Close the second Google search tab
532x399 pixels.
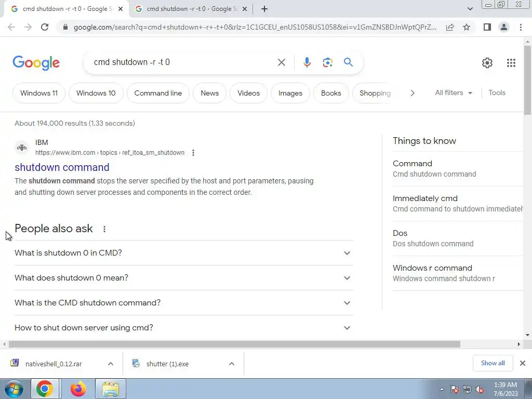click(245, 9)
